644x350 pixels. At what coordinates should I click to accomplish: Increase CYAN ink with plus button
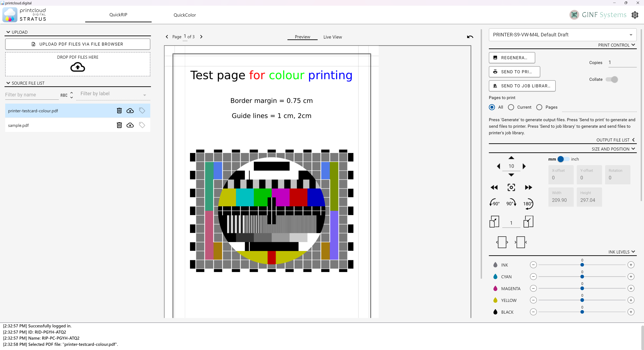[631, 277]
